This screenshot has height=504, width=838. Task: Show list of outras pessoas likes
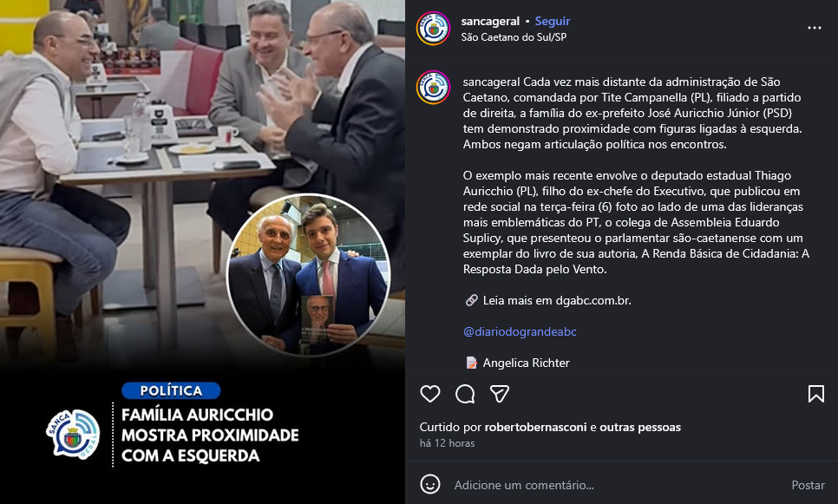(x=640, y=427)
